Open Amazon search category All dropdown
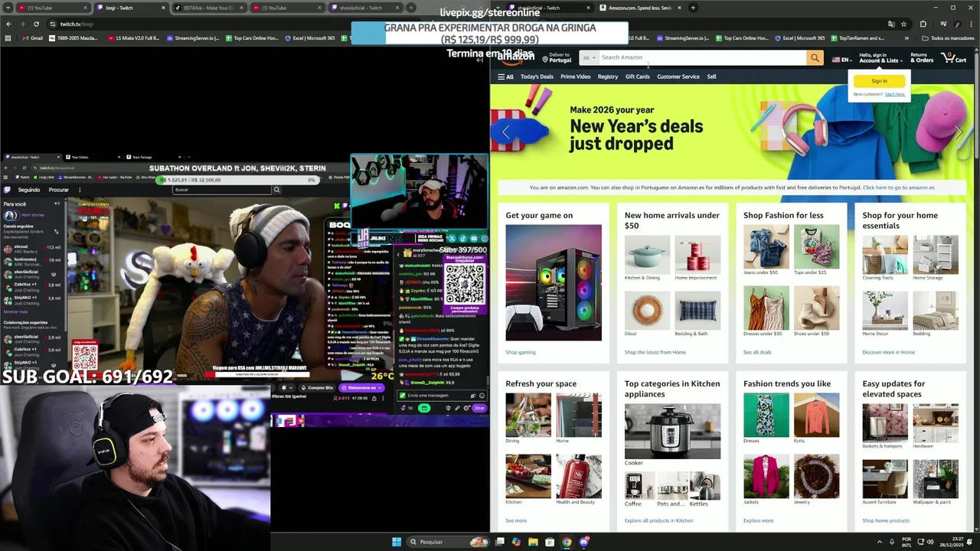The width and height of the screenshot is (980, 551). [589, 57]
